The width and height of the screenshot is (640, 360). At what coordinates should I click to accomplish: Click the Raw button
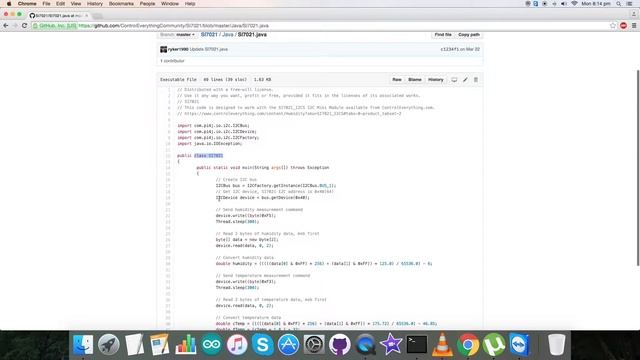pyautogui.click(x=397, y=80)
